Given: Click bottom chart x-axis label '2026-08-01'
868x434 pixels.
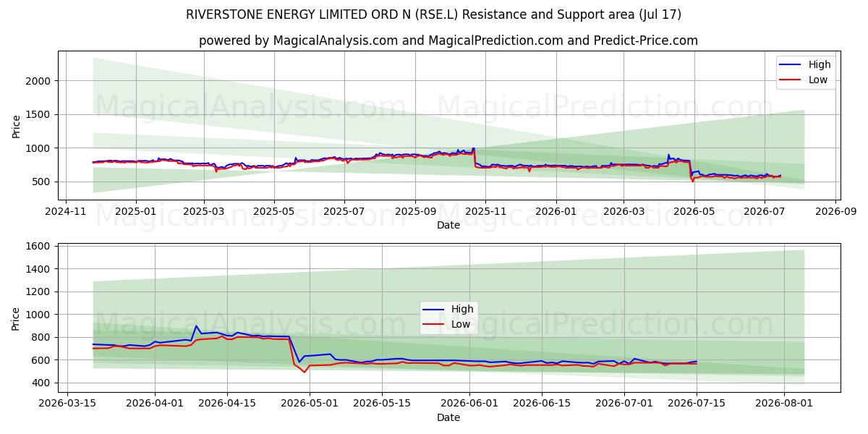Looking at the screenshot, I should tap(784, 404).
